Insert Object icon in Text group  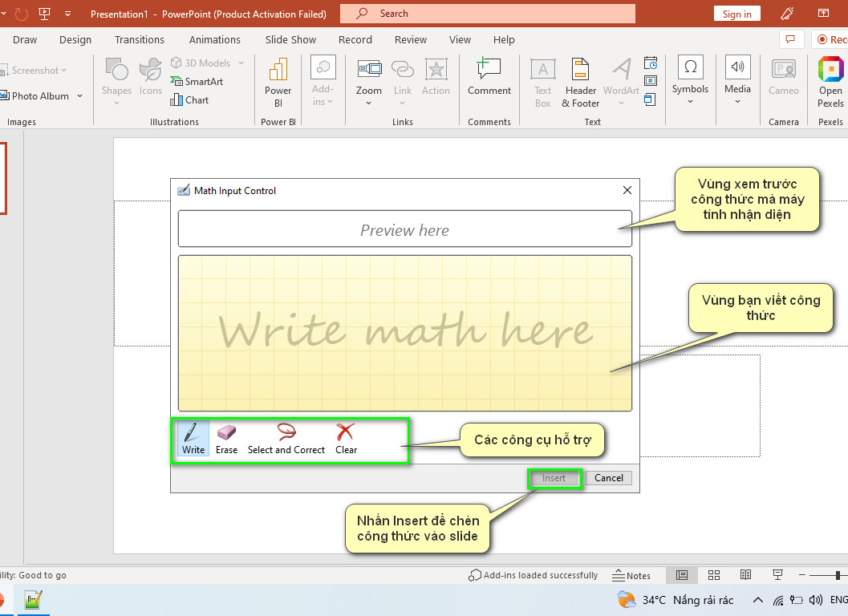coord(651,99)
